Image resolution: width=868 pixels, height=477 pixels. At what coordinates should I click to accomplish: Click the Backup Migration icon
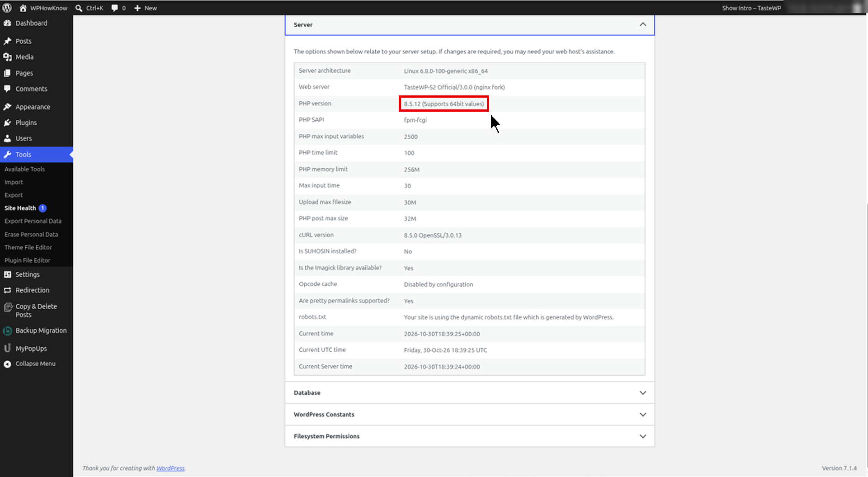7,331
